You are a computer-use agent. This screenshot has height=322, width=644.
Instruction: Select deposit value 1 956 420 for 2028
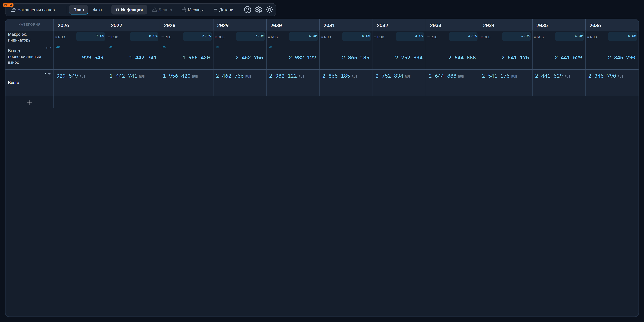196,57
